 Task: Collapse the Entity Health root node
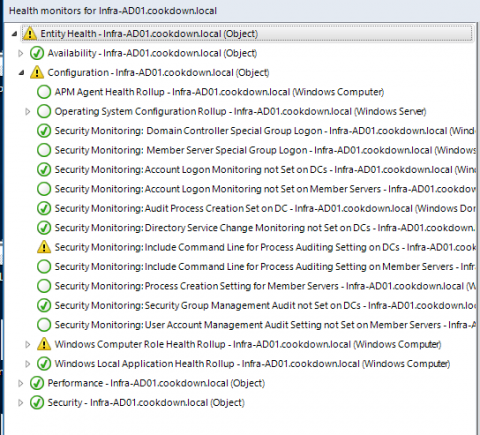[14, 34]
